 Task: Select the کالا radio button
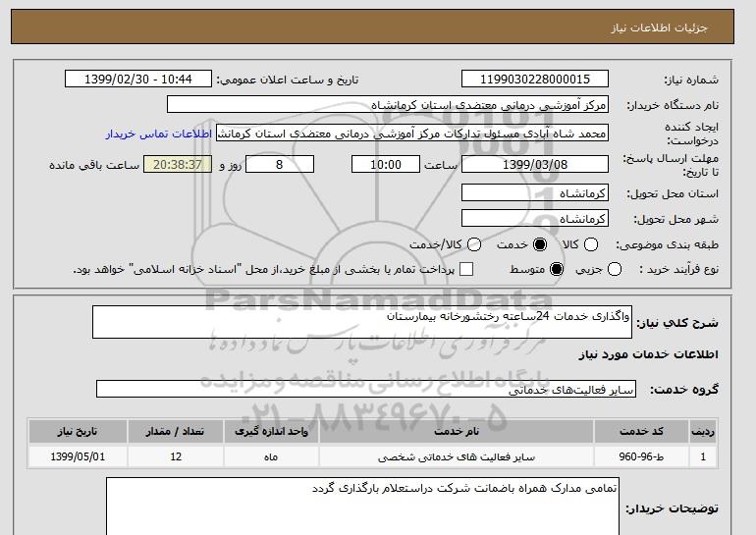pyautogui.click(x=591, y=244)
